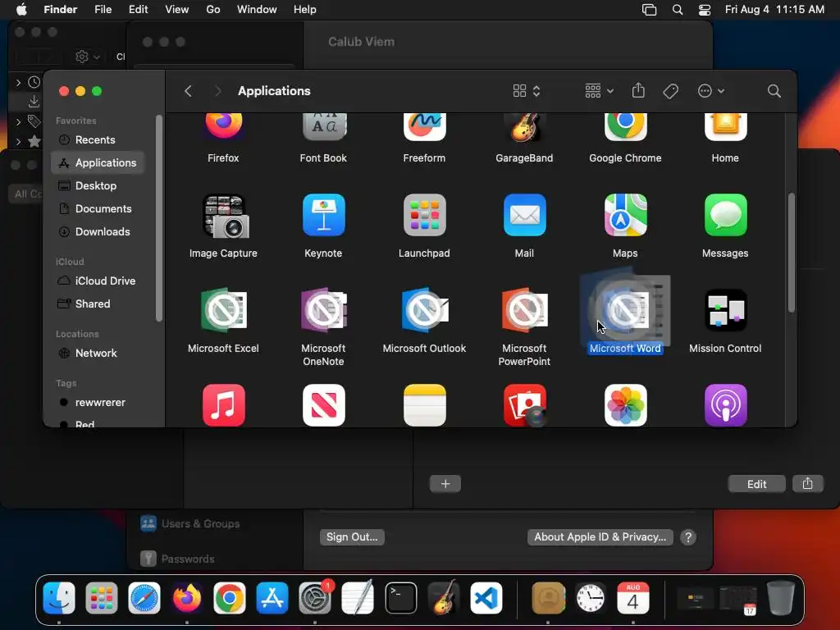Select the Messages app icon
Screen dimensions: 840x630
(x=725, y=215)
